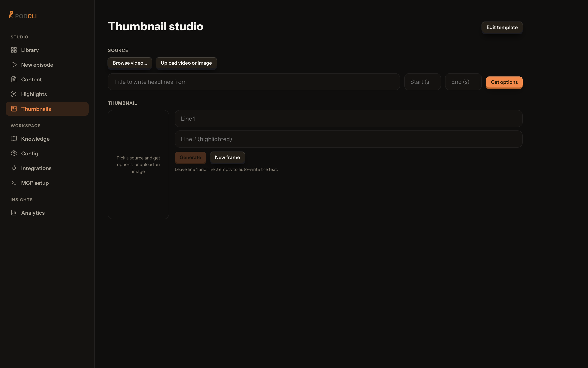Click Upload video or image button

point(186,63)
